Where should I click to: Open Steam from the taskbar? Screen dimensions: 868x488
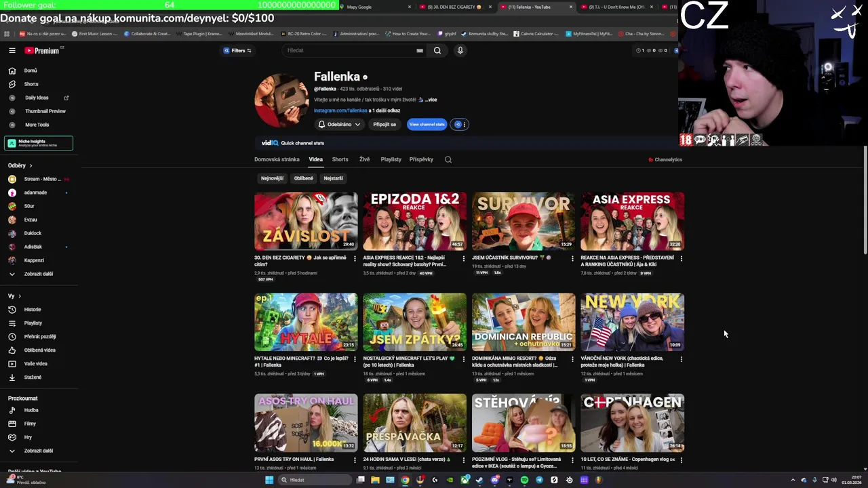pyautogui.click(x=479, y=480)
